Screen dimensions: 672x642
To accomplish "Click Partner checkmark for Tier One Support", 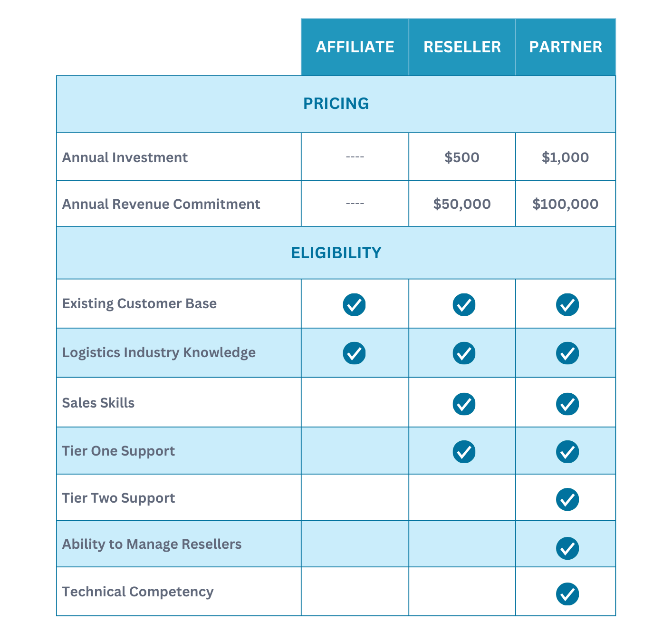I will click(x=567, y=451).
